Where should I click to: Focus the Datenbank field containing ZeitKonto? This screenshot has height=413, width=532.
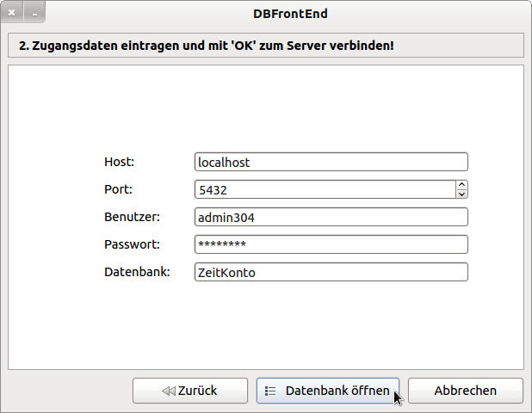tap(331, 272)
